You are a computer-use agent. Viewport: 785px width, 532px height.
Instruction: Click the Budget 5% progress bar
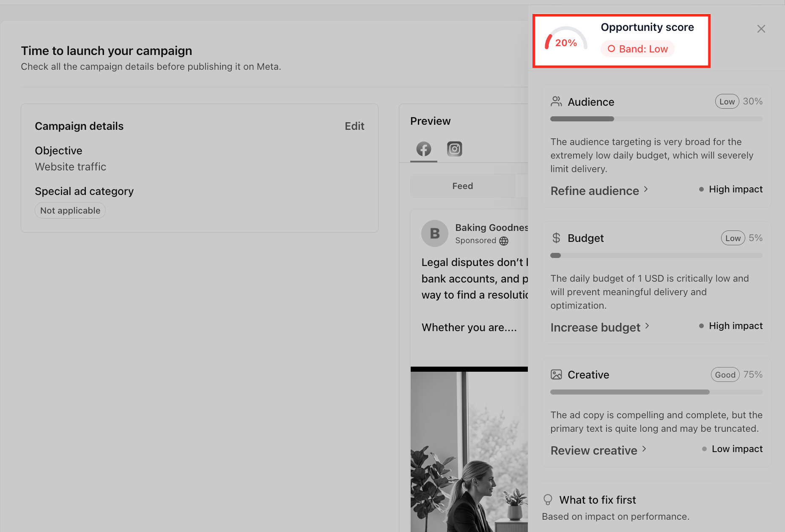(656, 255)
